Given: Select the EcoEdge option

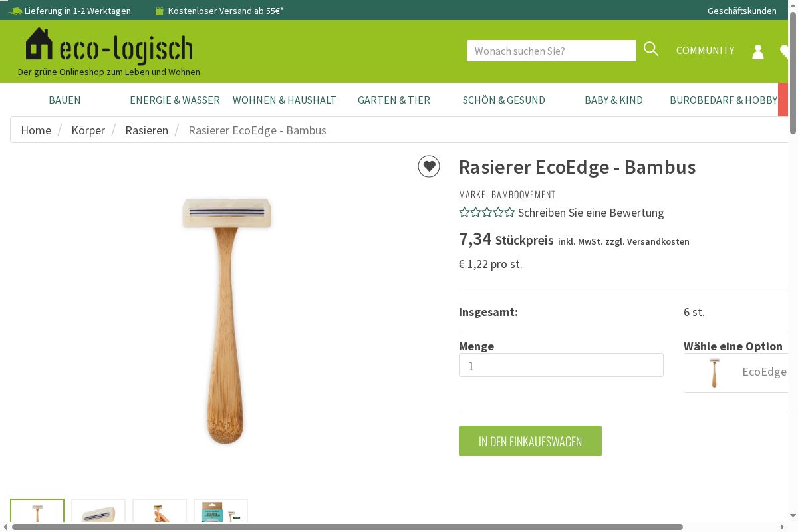Looking at the screenshot, I should click(736, 372).
